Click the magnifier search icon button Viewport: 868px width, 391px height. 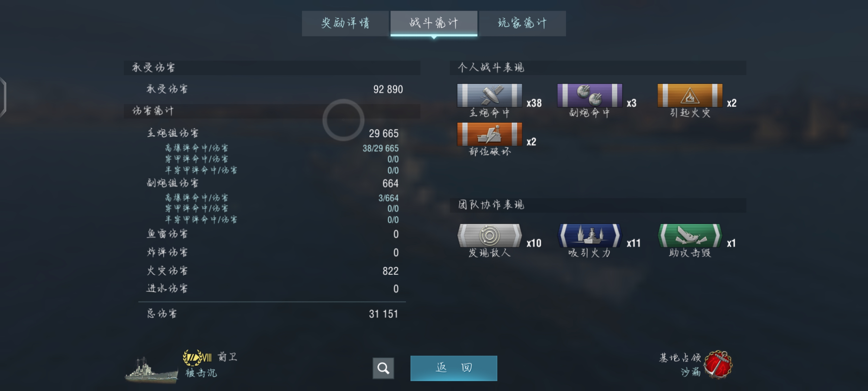383,368
